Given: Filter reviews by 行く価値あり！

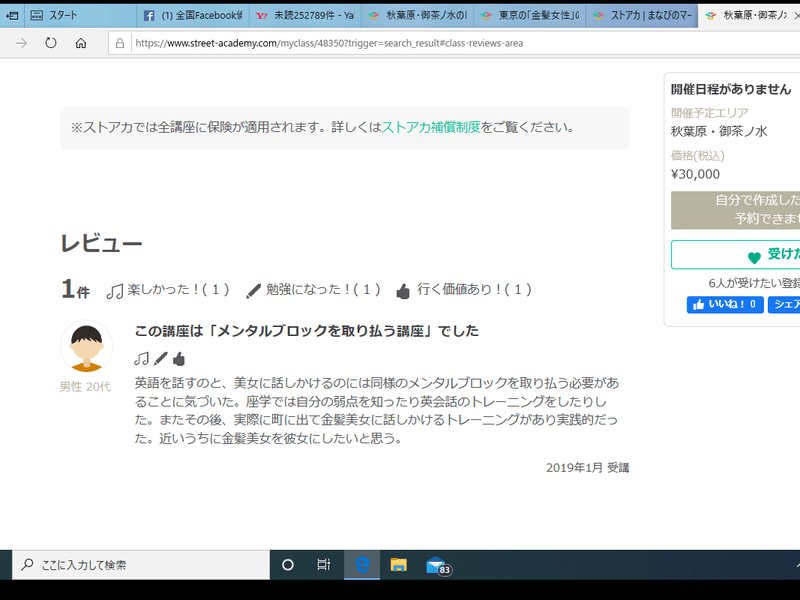Looking at the screenshot, I should click(464, 290).
